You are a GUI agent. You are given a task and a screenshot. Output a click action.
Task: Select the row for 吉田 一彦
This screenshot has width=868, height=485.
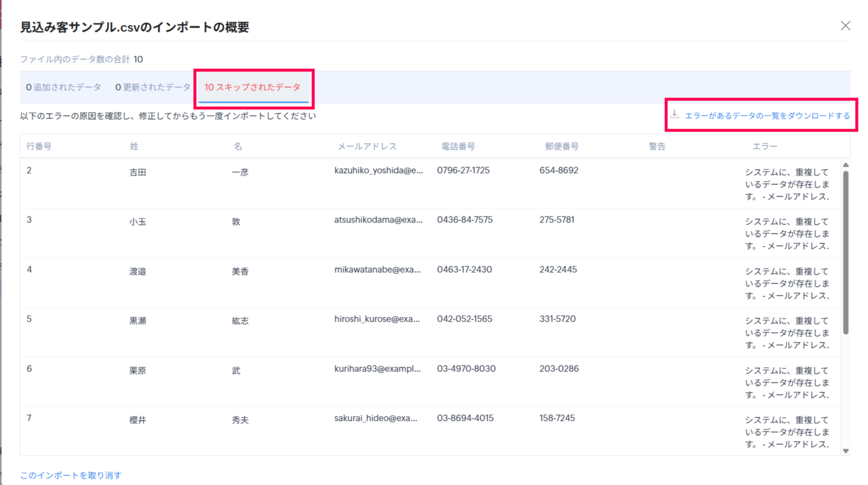pos(138,172)
